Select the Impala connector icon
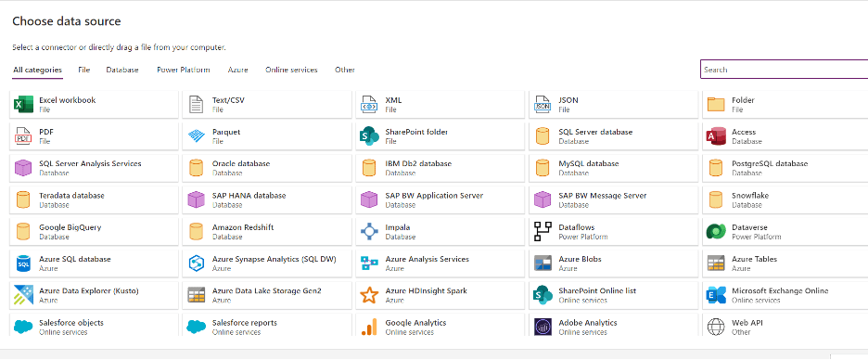The image size is (868, 360). [369, 232]
